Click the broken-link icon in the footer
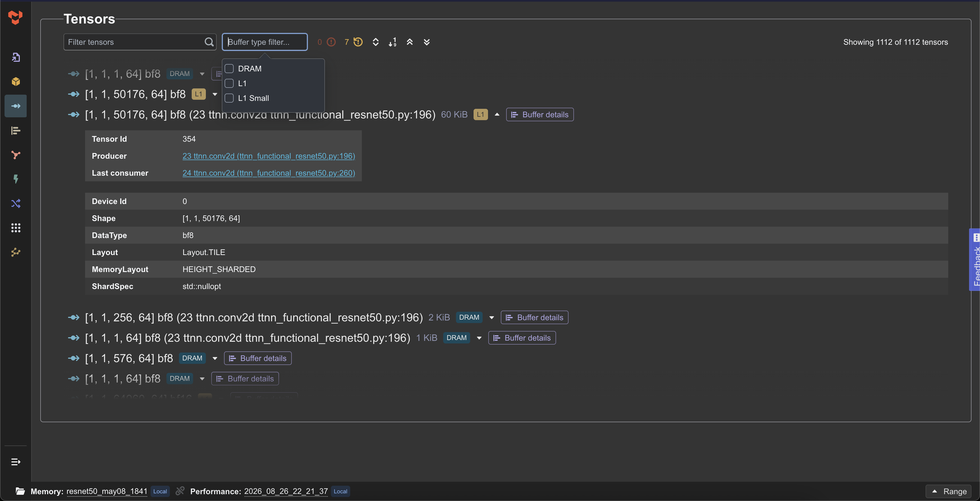The height and width of the screenshot is (501, 980). point(180,491)
